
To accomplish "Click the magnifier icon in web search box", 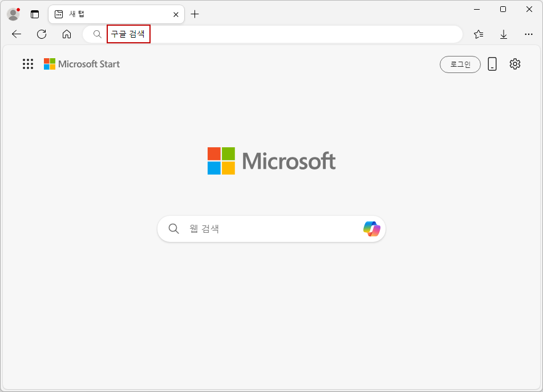I will pos(173,229).
